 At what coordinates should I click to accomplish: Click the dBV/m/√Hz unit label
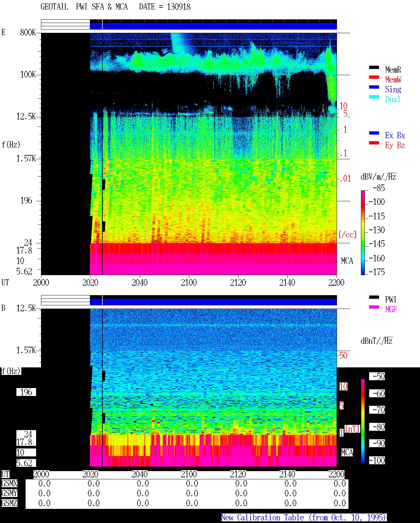click(379, 177)
